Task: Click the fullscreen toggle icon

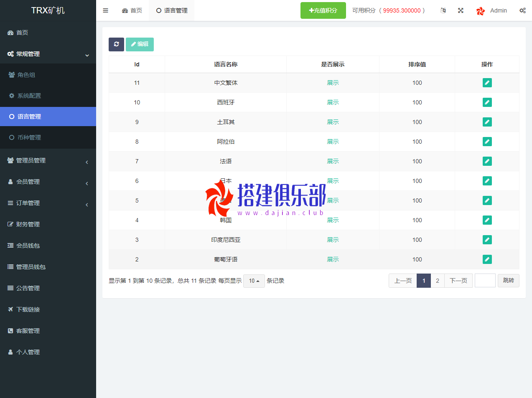Action: [x=461, y=10]
